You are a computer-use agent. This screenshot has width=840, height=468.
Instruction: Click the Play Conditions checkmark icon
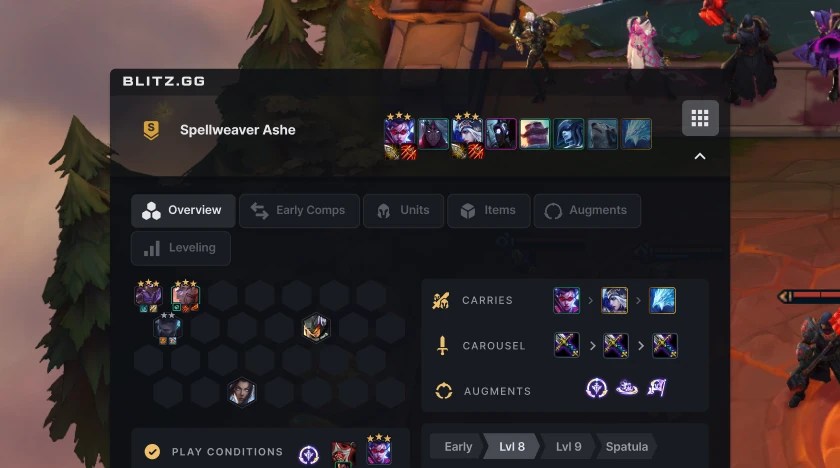152,451
